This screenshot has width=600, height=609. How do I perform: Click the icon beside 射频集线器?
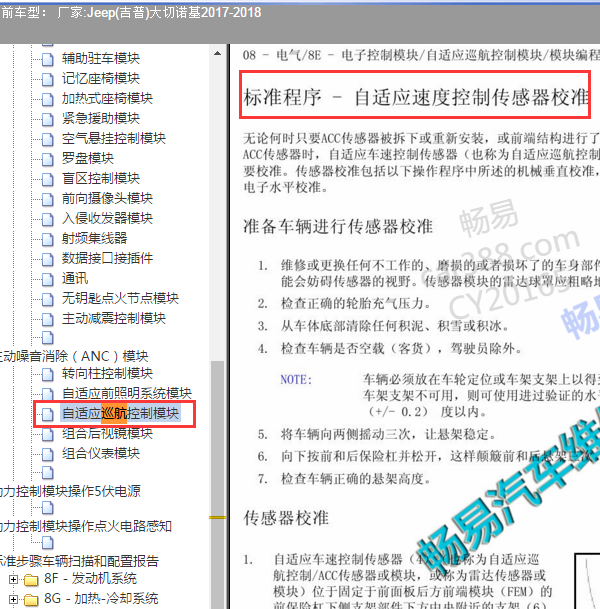point(48,239)
